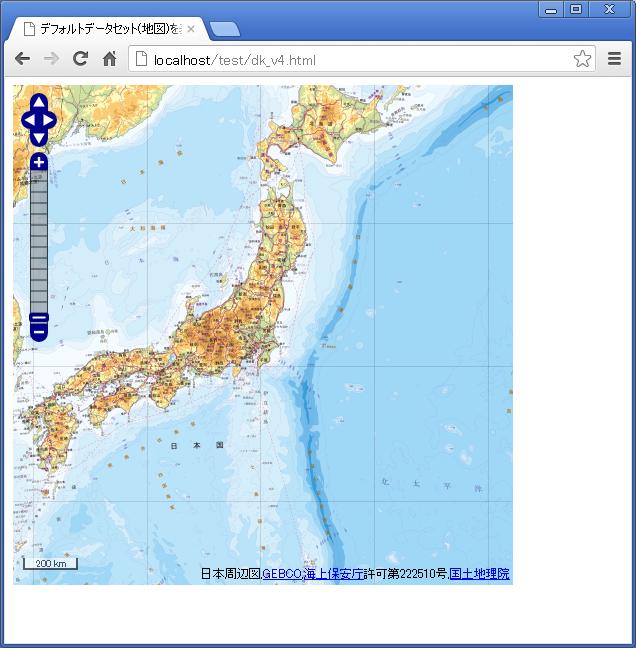
Task: Pan the map north with up arrow
Action: tap(39, 103)
